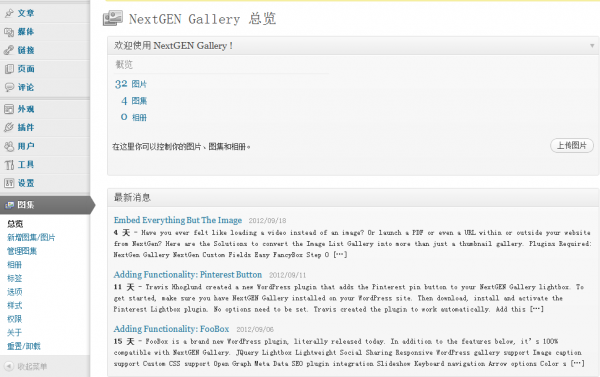Open the 页面 pages menu
The image size is (600, 377).
[26, 69]
